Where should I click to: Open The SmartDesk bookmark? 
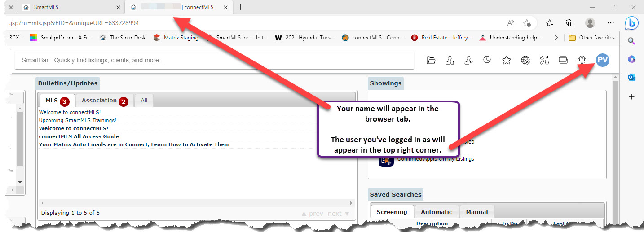click(x=123, y=38)
